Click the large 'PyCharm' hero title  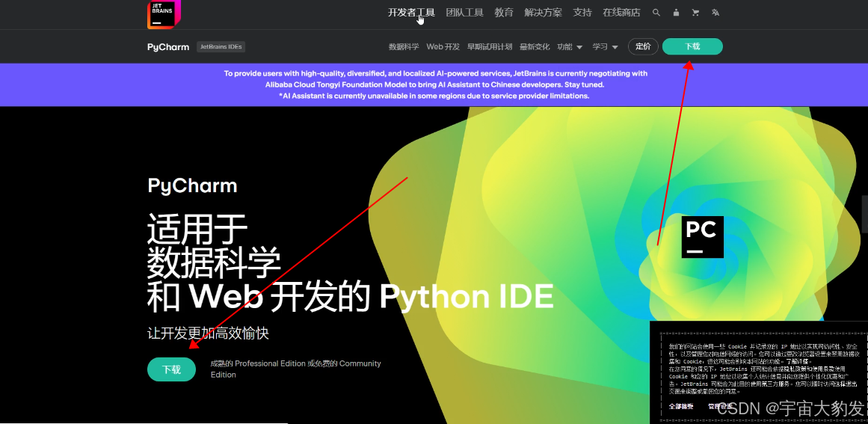(x=192, y=186)
